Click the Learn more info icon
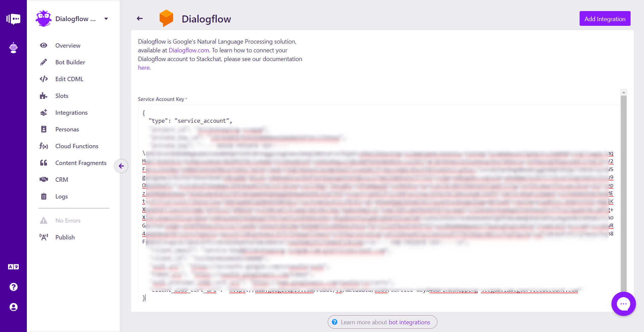Screen dimensions: 644x332 (334, 322)
